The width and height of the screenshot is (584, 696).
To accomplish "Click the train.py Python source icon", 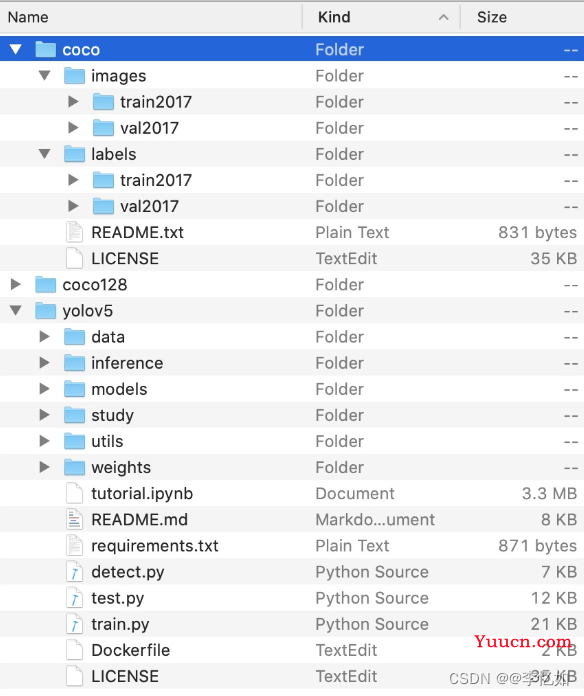I will click(x=74, y=624).
